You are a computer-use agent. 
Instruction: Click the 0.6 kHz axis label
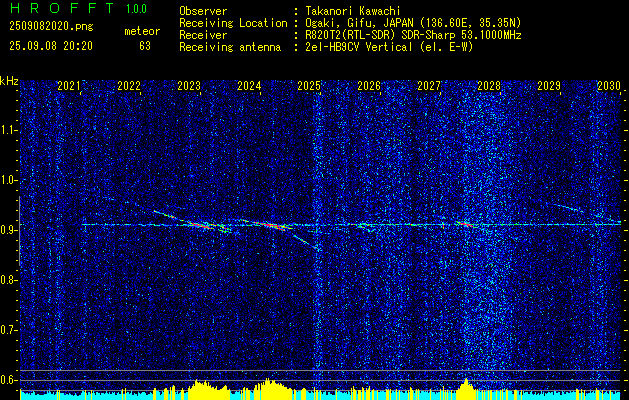coord(8,380)
